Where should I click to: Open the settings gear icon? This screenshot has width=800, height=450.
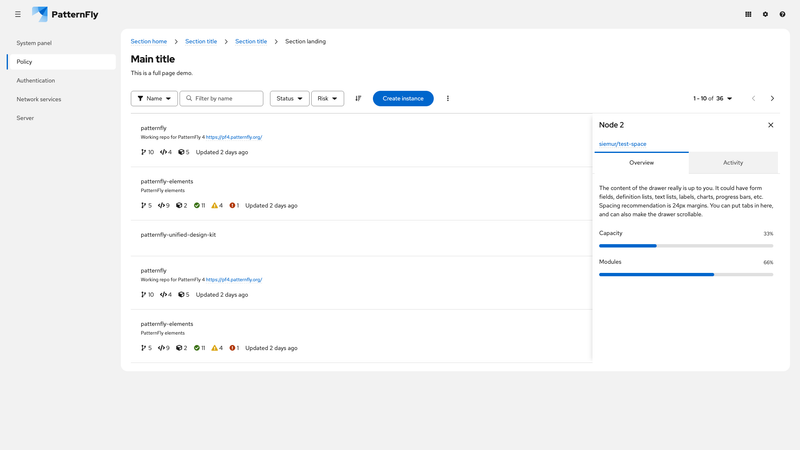[765, 14]
